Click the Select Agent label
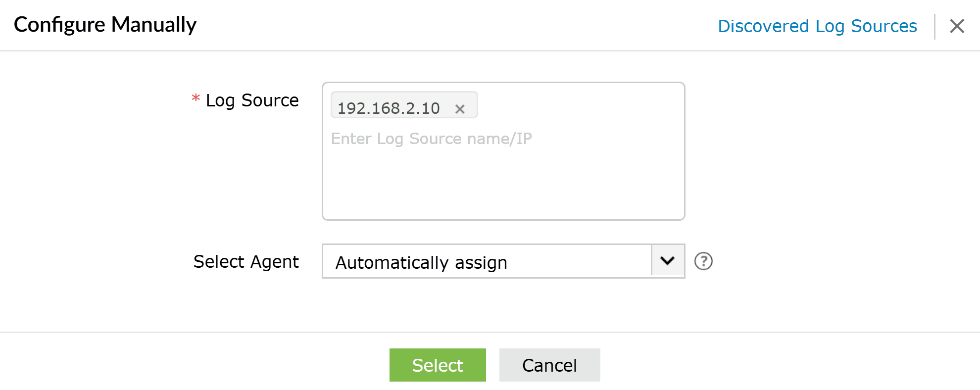This screenshot has height=390, width=980. [245, 261]
